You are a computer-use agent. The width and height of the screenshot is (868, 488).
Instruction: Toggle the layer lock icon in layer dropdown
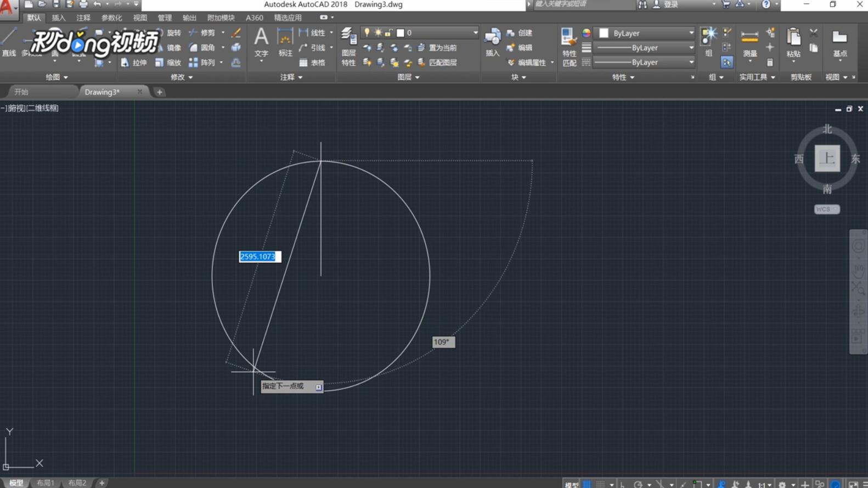click(x=388, y=33)
